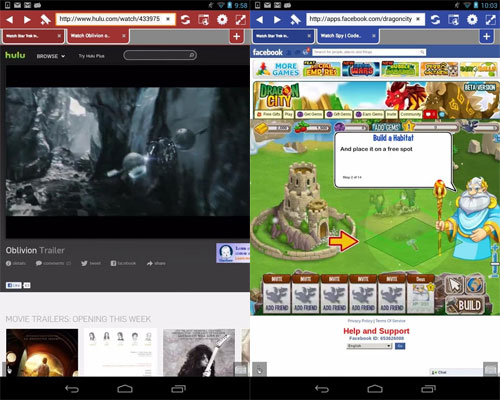Screen dimensions: 500x400
Task: Open the Social Empires game banner
Action: point(322,69)
